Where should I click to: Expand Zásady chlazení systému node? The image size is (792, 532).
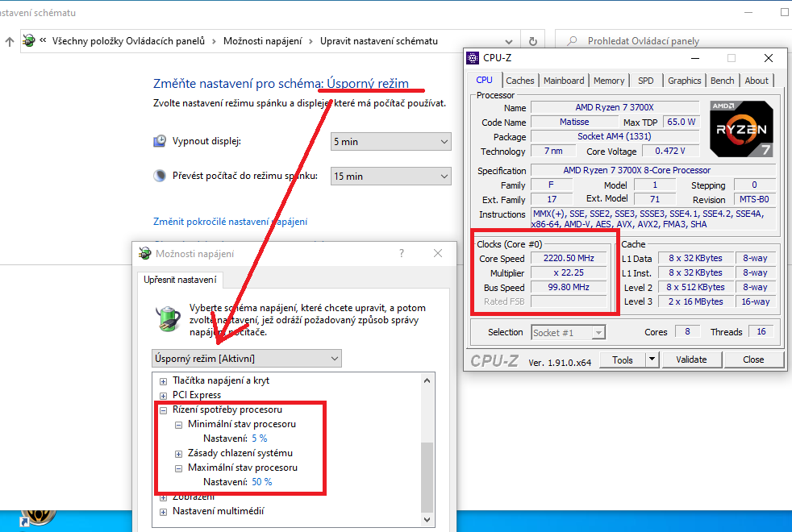coord(178,454)
